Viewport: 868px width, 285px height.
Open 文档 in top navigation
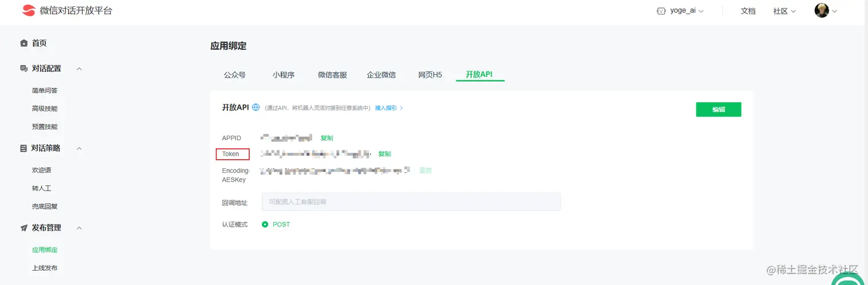click(748, 11)
